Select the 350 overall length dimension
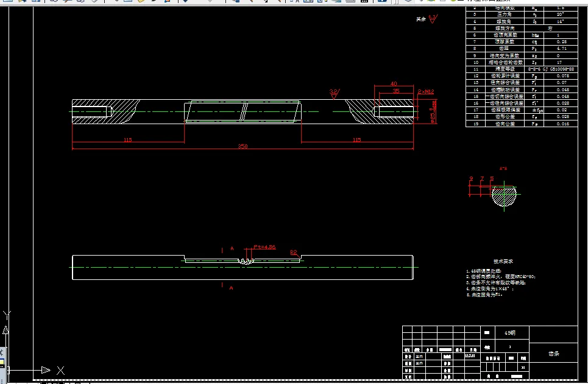 pyautogui.click(x=243, y=146)
